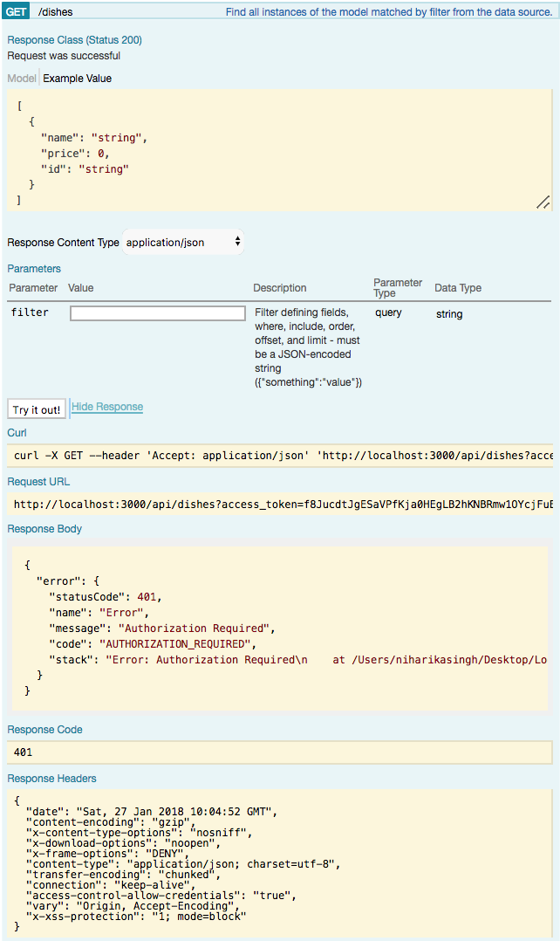Image resolution: width=560 pixels, height=941 pixels.
Task: Switch to the Model tab
Action: (x=22, y=79)
